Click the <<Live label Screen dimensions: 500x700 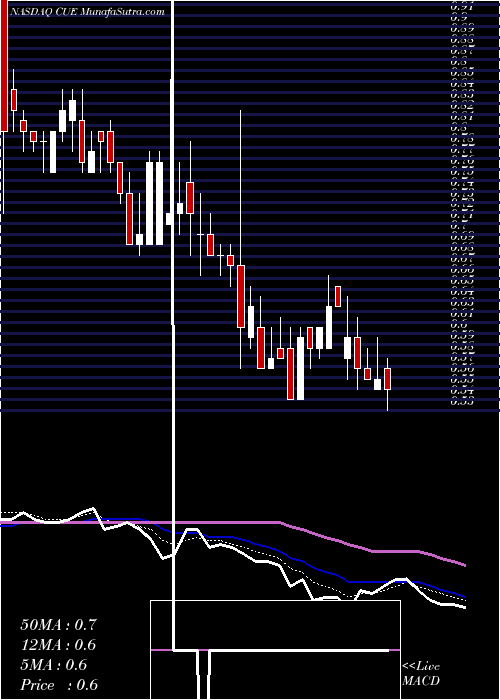[x=421, y=667]
